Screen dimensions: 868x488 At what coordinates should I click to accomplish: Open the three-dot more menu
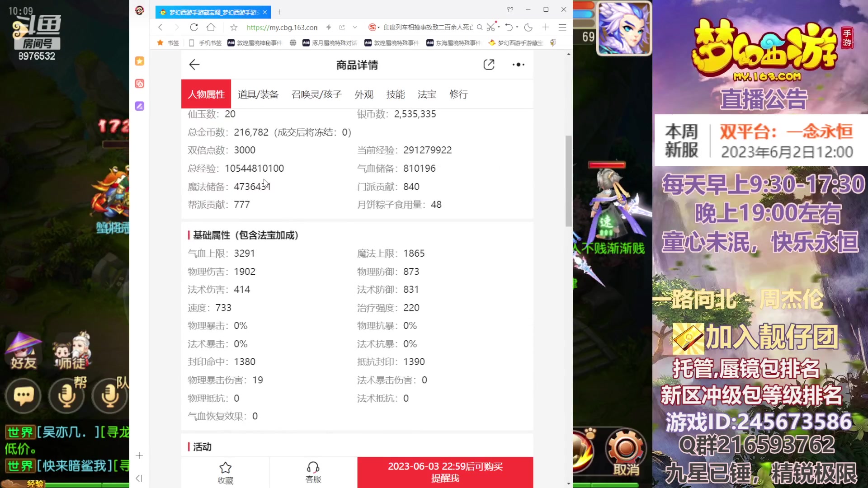(518, 65)
